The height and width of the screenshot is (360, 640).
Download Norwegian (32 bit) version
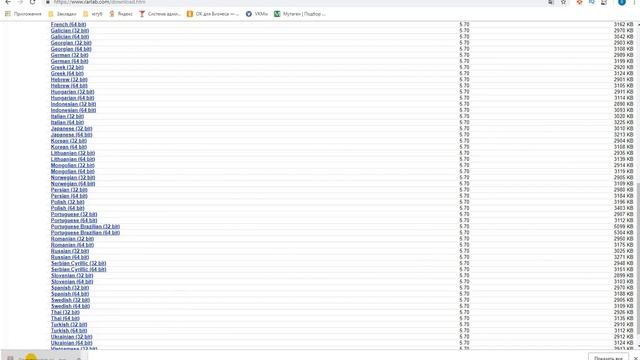click(x=73, y=178)
